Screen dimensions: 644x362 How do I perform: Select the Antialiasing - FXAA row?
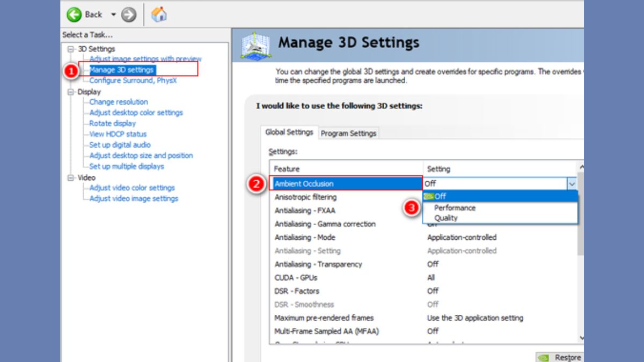[347, 210]
